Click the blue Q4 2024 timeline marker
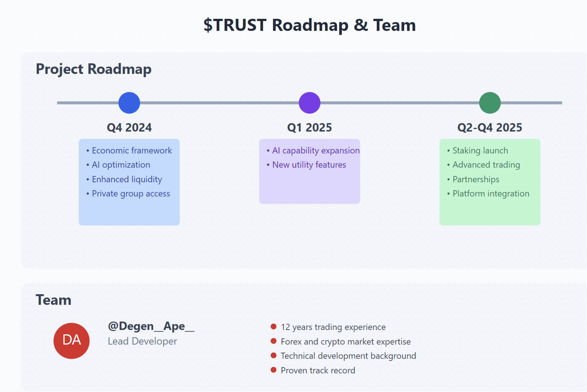 pos(129,103)
